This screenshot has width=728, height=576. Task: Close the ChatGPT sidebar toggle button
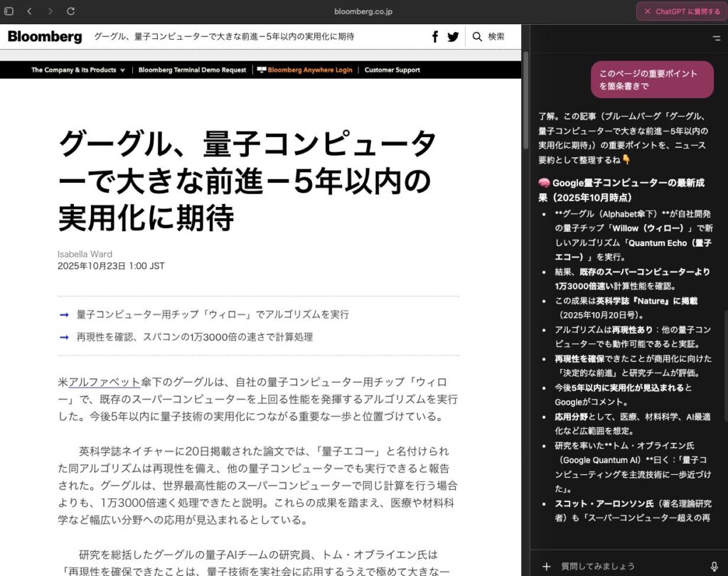pos(681,11)
